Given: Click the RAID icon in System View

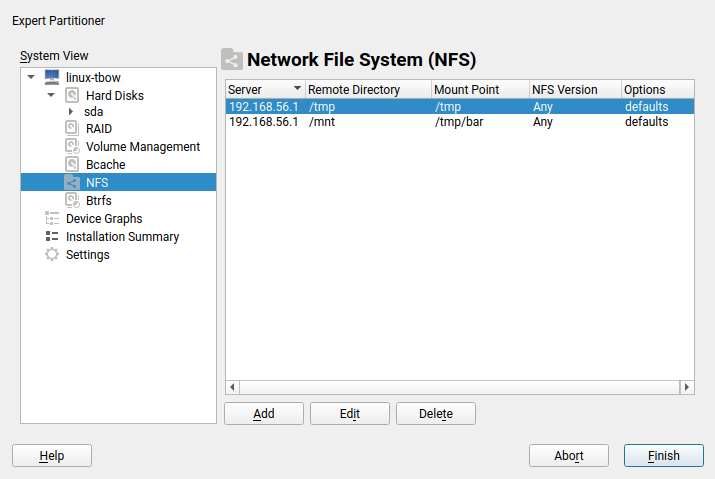Looking at the screenshot, I should [72, 128].
